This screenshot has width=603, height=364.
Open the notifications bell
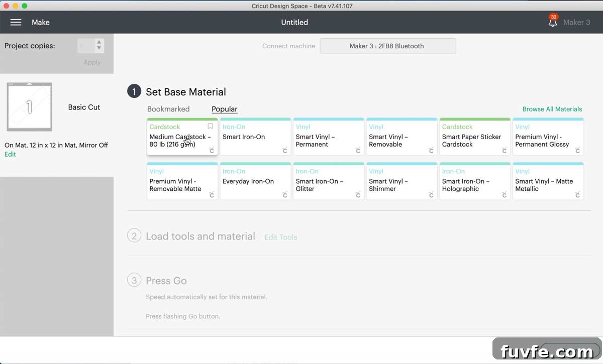[x=553, y=22]
